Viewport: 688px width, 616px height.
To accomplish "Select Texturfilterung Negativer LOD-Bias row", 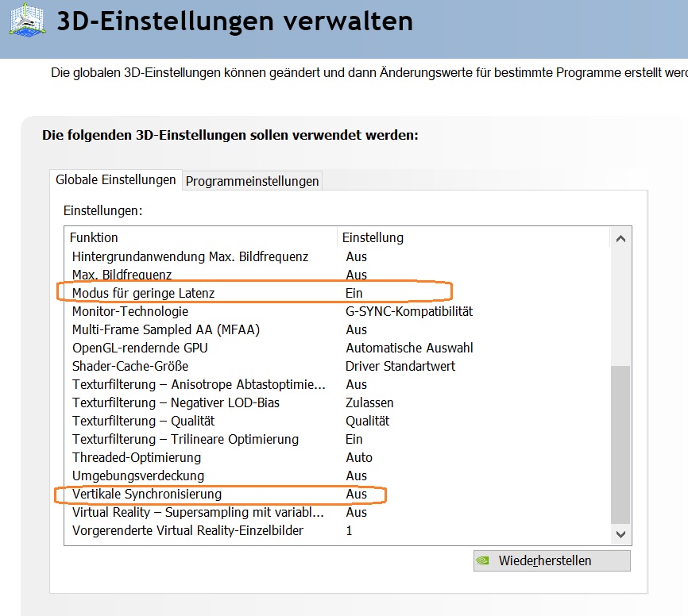I will (337, 402).
